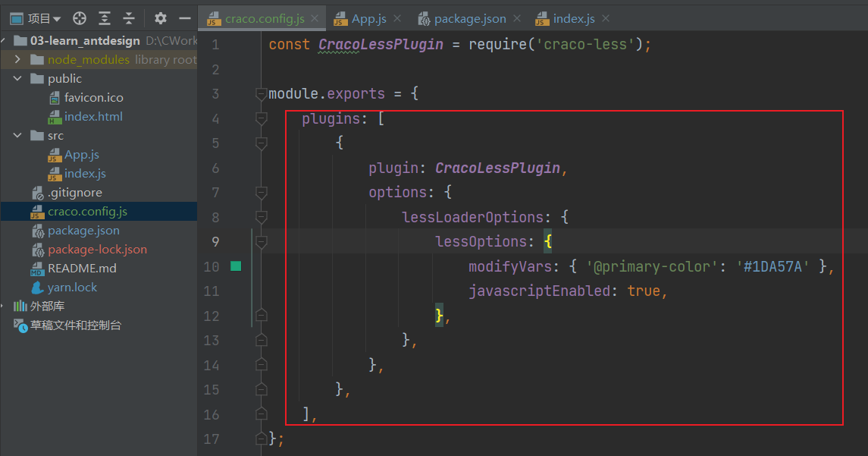Screen dimensions: 868x456
Task: Select package-lock.json file
Action: click(x=98, y=250)
